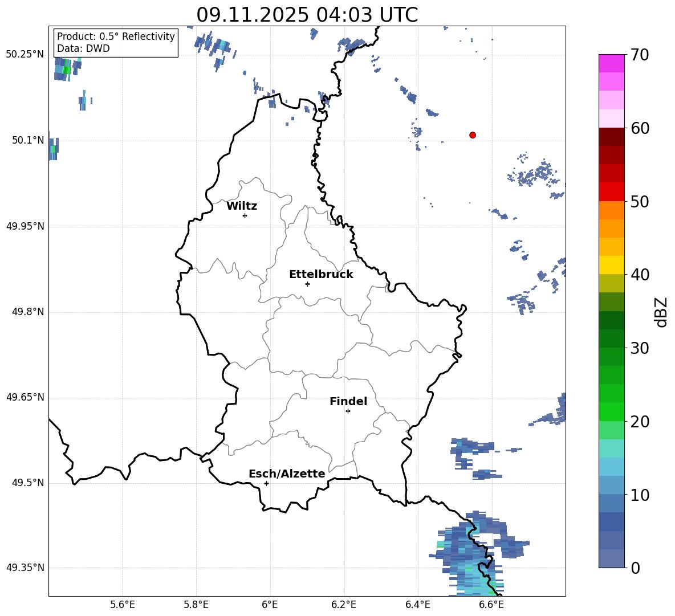Click the Esch/Alzette cross marker

pyautogui.click(x=266, y=483)
